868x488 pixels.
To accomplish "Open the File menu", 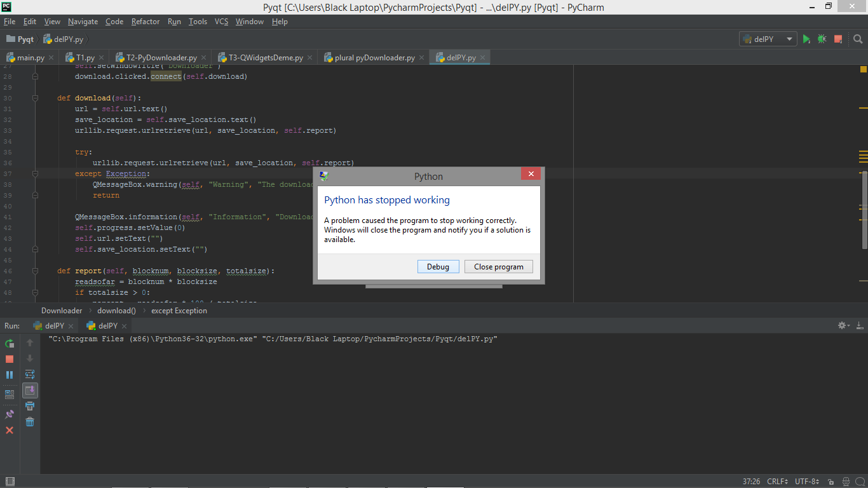I will [10, 22].
